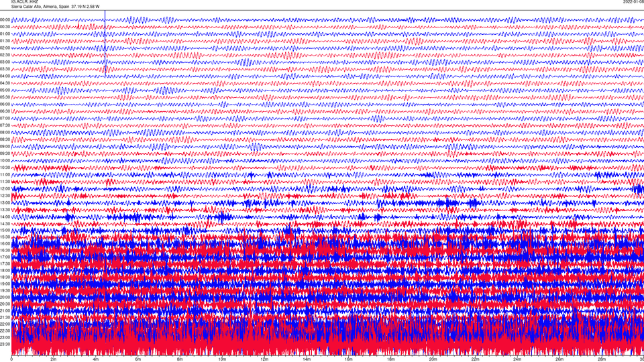
Task: Select the 07:00 trace time label
Action: (x=5, y=119)
